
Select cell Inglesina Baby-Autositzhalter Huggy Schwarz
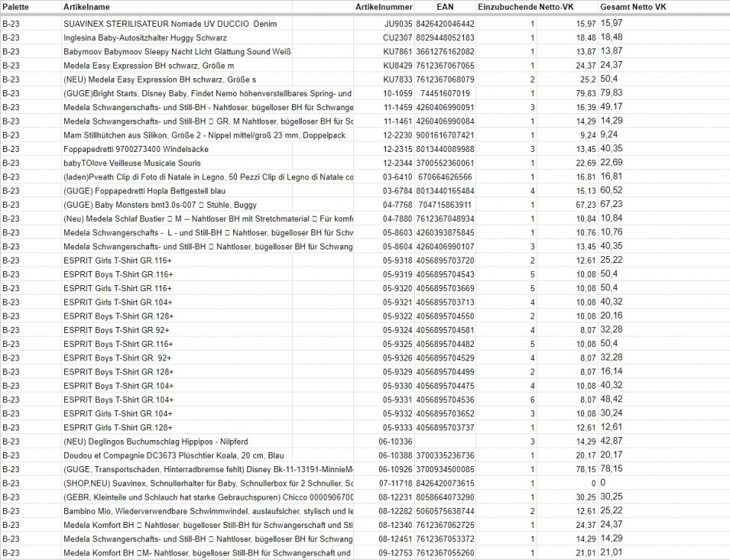145,38
